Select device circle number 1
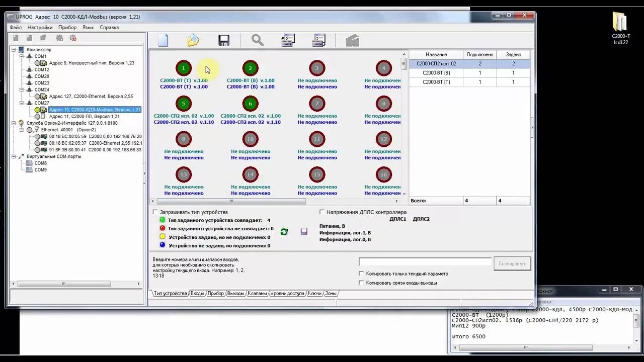The image size is (644, 362). pyautogui.click(x=184, y=68)
